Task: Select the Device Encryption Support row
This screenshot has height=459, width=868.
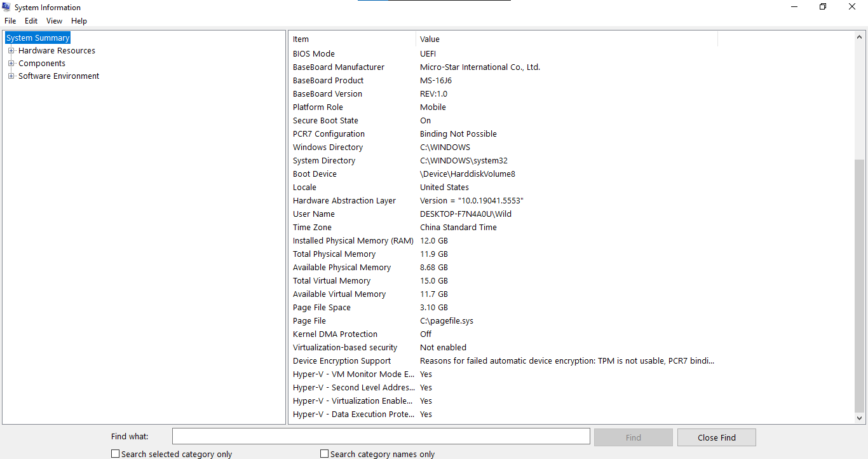Action: tap(503, 361)
